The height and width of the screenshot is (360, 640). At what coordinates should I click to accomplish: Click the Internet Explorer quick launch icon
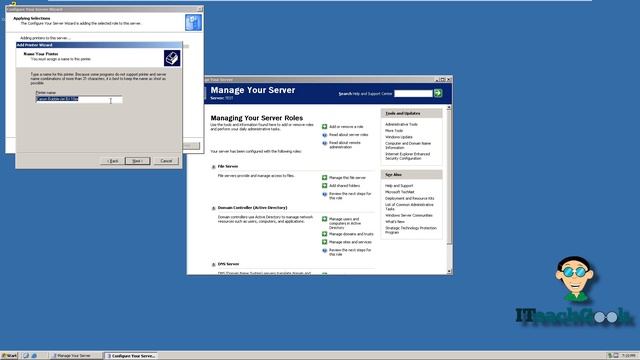tap(34, 356)
